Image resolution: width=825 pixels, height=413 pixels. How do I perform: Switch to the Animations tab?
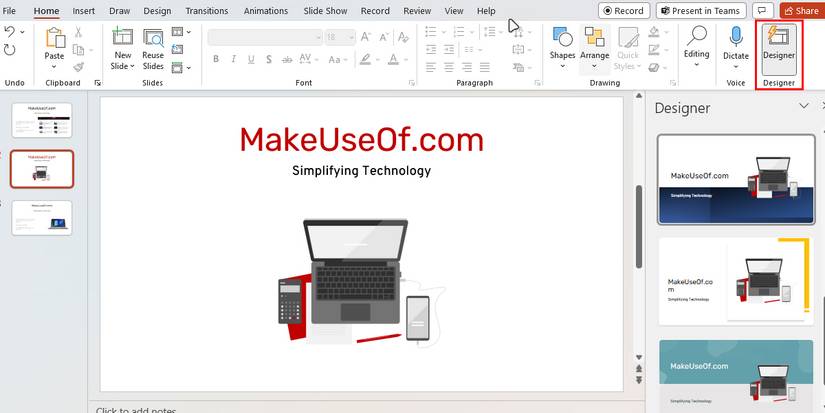coord(266,11)
